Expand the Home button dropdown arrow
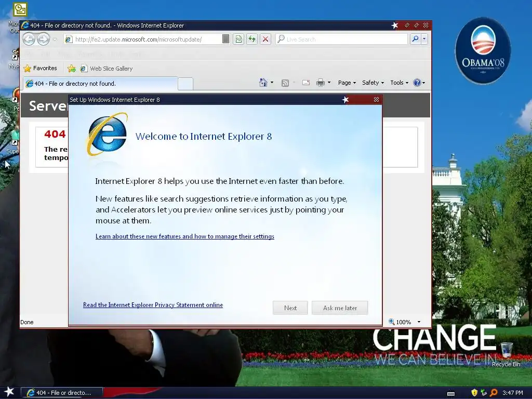The height and width of the screenshot is (399, 532). point(272,83)
